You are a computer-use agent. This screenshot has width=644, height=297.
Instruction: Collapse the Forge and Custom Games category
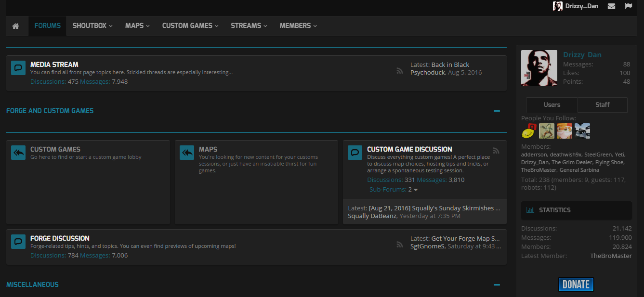pyautogui.click(x=497, y=111)
